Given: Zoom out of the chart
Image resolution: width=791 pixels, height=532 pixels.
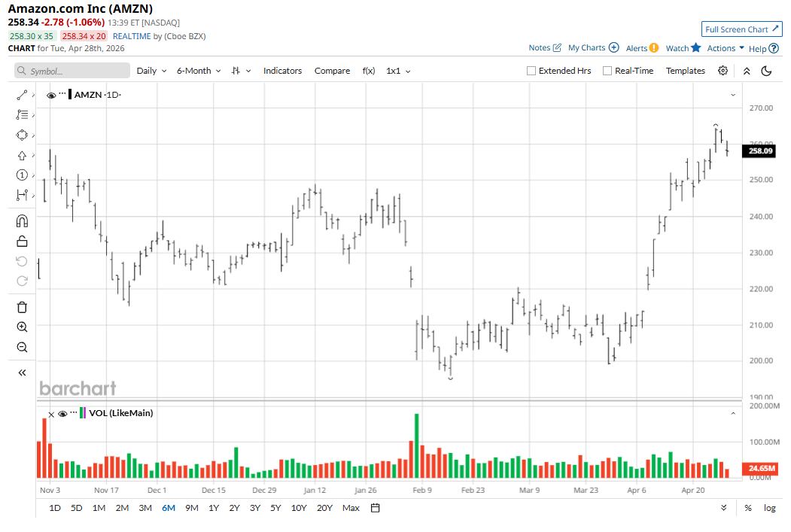Looking at the screenshot, I should tap(22, 347).
